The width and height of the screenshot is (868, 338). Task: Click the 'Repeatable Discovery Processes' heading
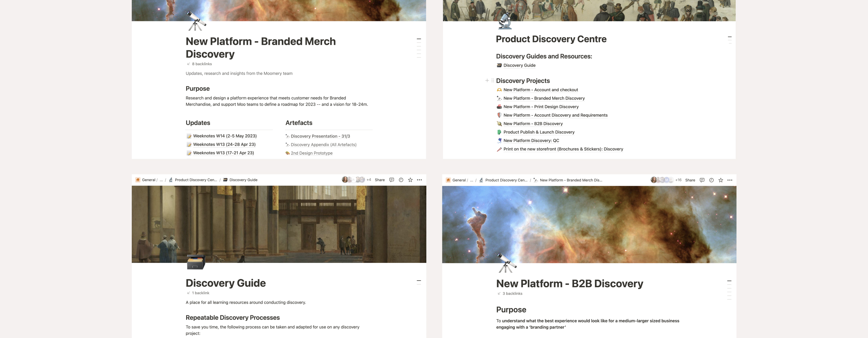233,317
